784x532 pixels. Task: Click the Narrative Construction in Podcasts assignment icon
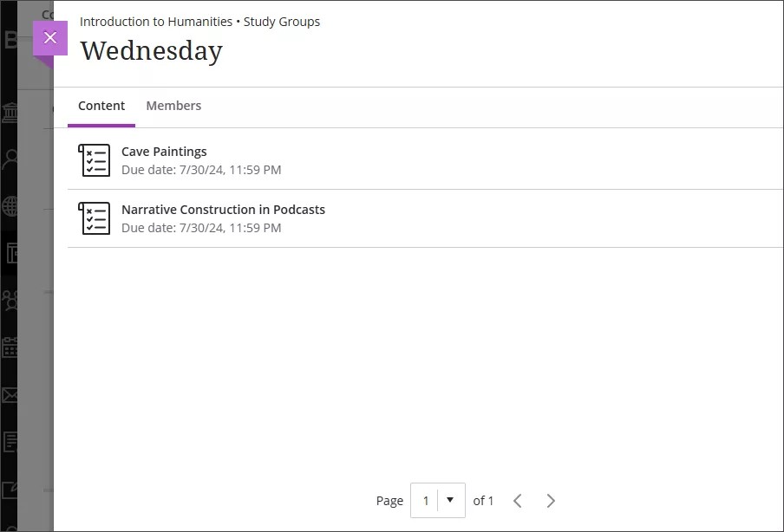[94, 217]
